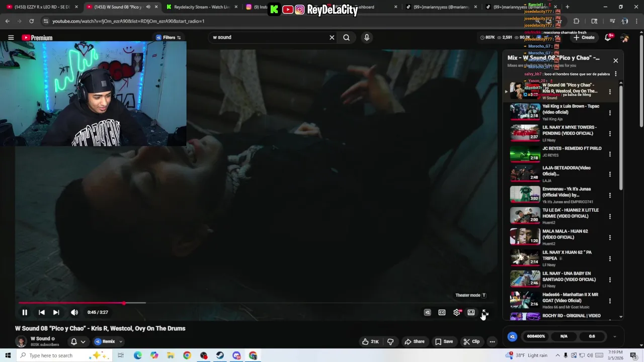
Task: Open the Filters button near search
Action: pos(169,37)
